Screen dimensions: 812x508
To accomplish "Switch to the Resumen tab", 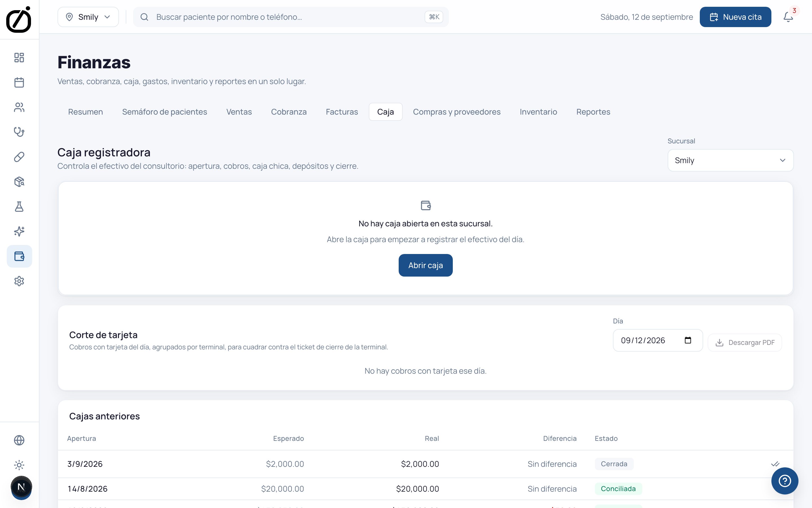I will (85, 112).
